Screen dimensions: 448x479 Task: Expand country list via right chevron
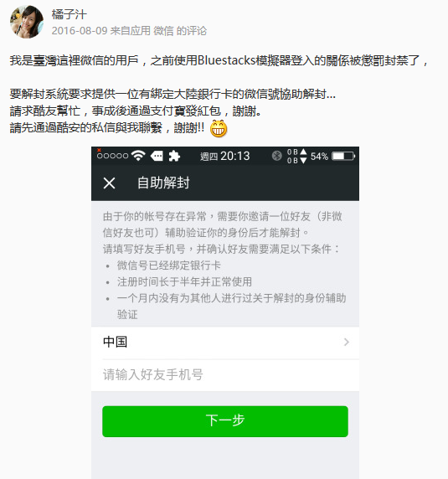click(x=347, y=343)
